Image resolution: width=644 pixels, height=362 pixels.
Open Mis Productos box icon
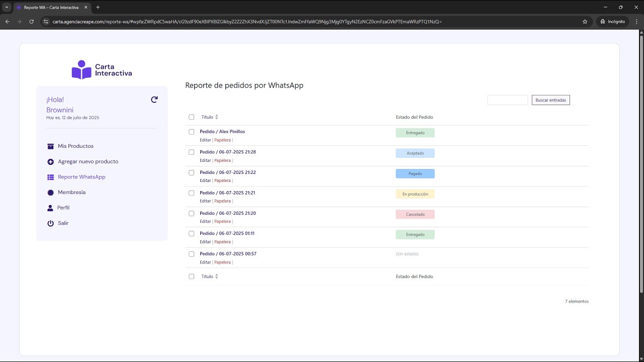(x=50, y=146)
